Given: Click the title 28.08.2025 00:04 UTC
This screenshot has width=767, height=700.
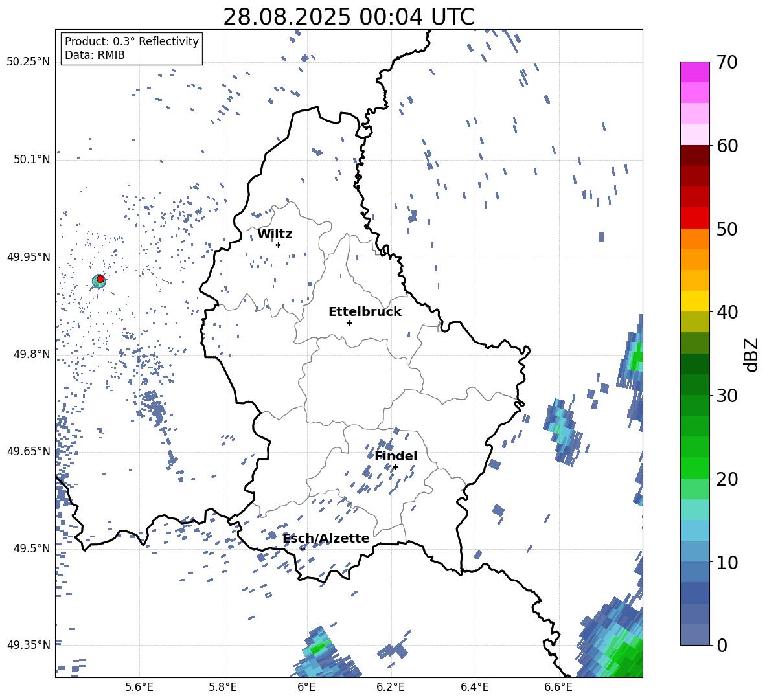Looking at the screenshot, I should pos(349,17).
